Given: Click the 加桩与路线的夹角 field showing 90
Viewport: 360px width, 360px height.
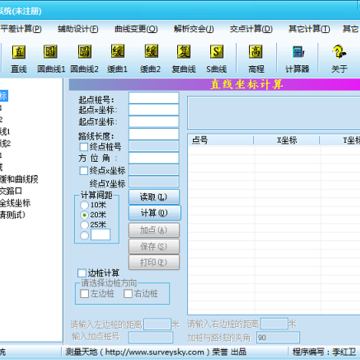Looking at the screenshot, I should pos(278,337).
